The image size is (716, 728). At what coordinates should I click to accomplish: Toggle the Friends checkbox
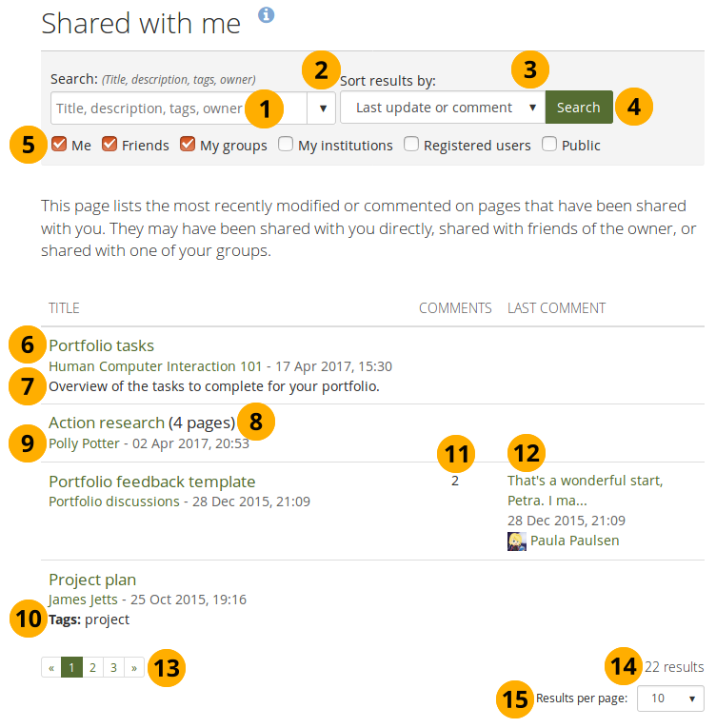click(x=109, y=146)
